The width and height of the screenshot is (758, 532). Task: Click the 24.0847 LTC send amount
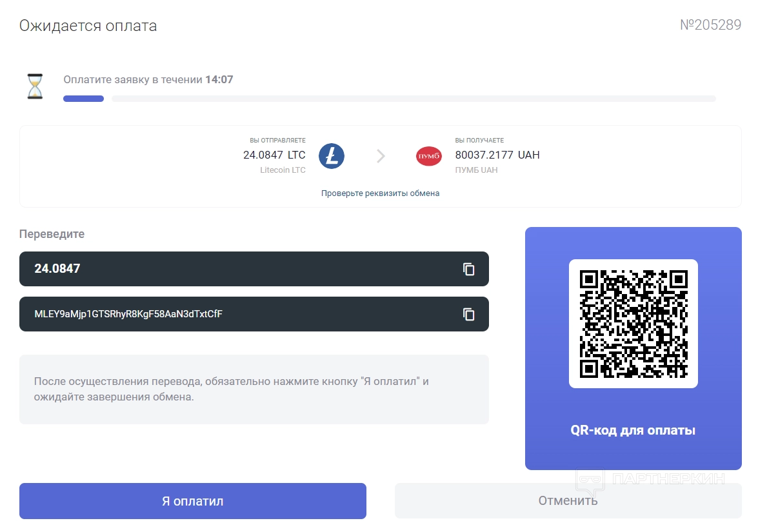click(274, 155)
